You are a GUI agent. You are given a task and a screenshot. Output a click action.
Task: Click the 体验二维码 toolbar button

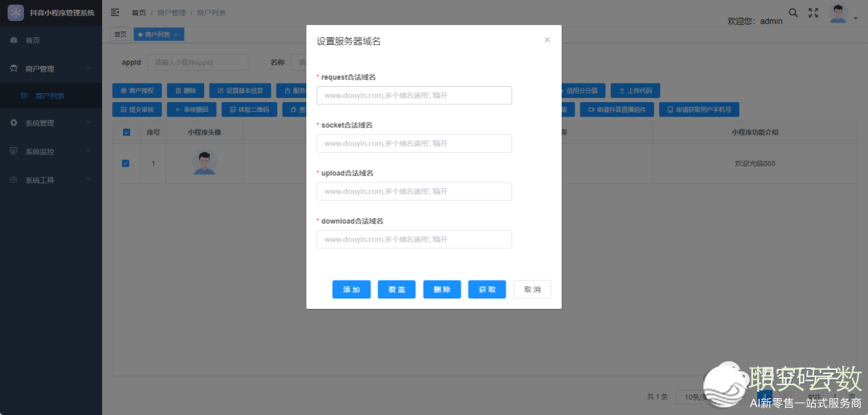249,109
